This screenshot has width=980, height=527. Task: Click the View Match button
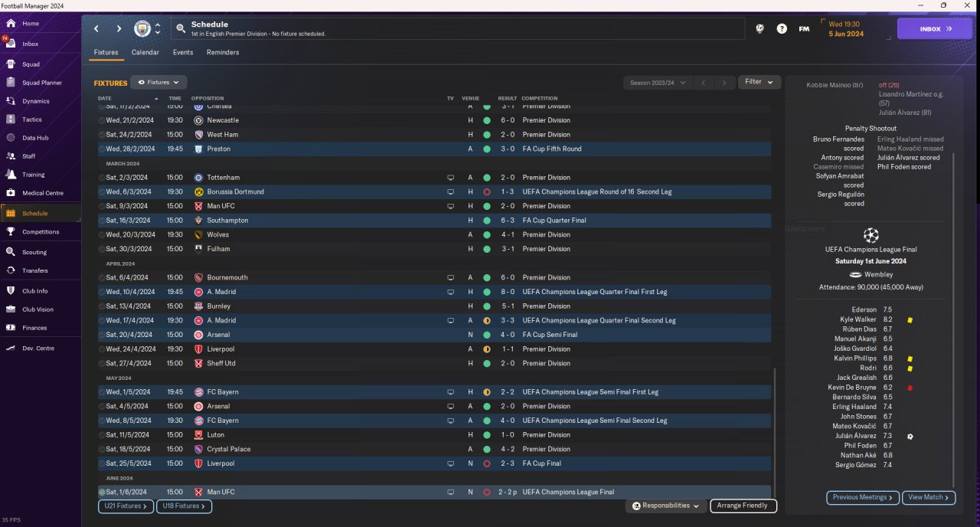(x=929, y=497)
